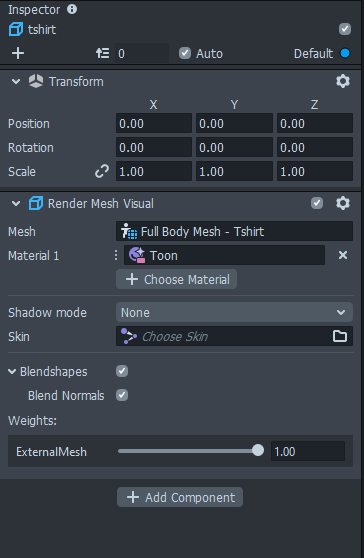Image resolution: width=364 pixels, height=558 pixels.
Task: Collapse the Blendshapes section
Action: tap(12, 372)
